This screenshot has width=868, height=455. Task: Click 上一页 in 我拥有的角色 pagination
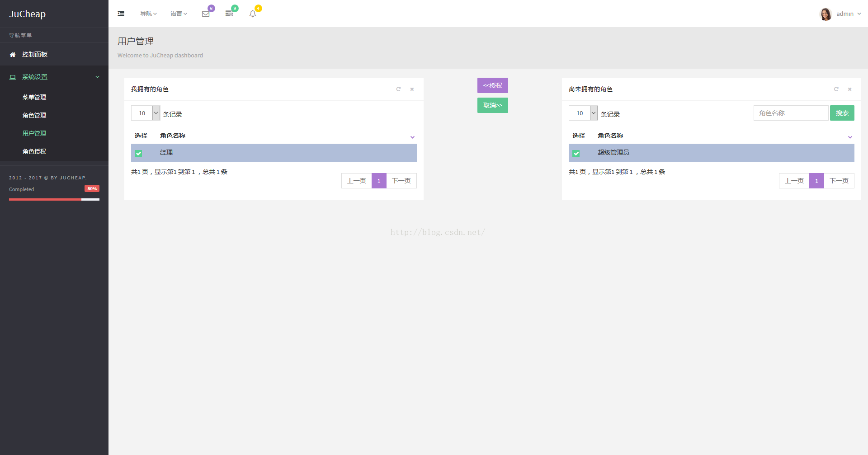(357, 181)
